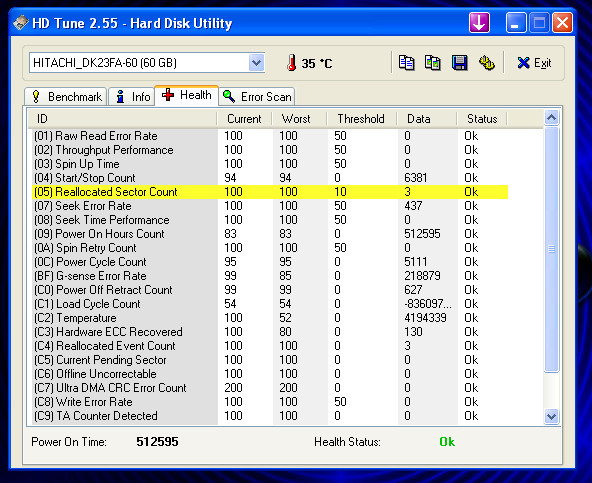Open the Error Scan tab
Viewport: 592px width, 483px height.
pyautogui.click(x=257, y=97)
